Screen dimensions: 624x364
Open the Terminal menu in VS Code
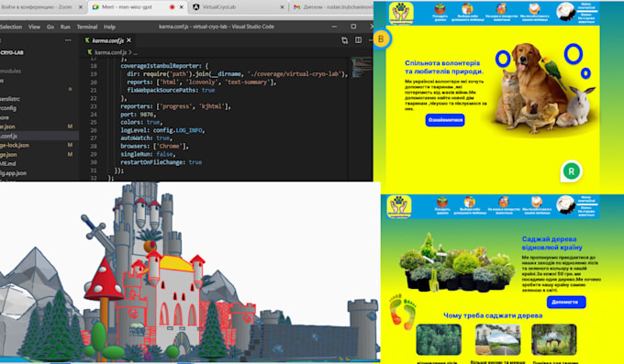click(87, 27)
